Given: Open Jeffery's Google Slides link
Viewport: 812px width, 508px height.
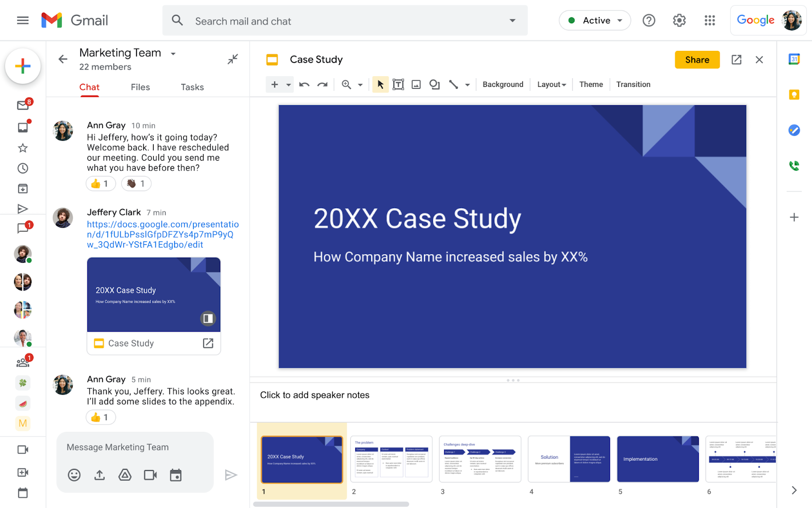Looking at the screenshot, I should pos(163,234).
